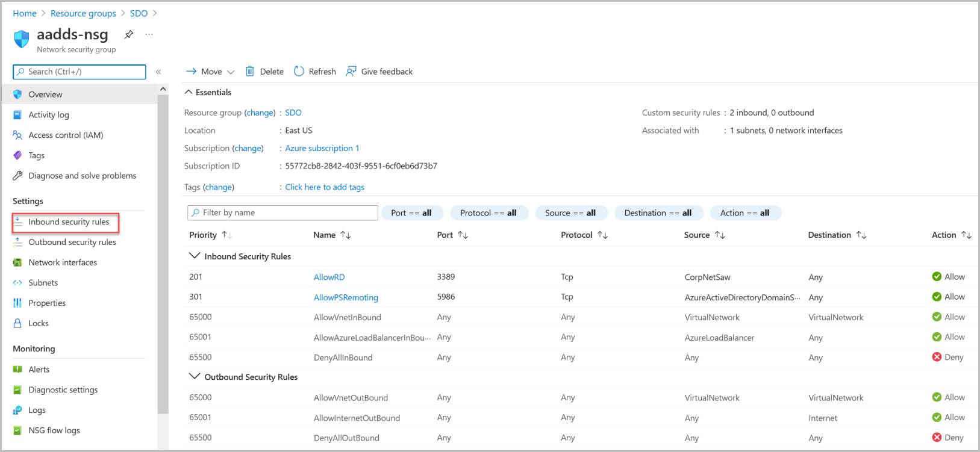Open the Action == all filter
980x452 pixels.
click(745, 213)
